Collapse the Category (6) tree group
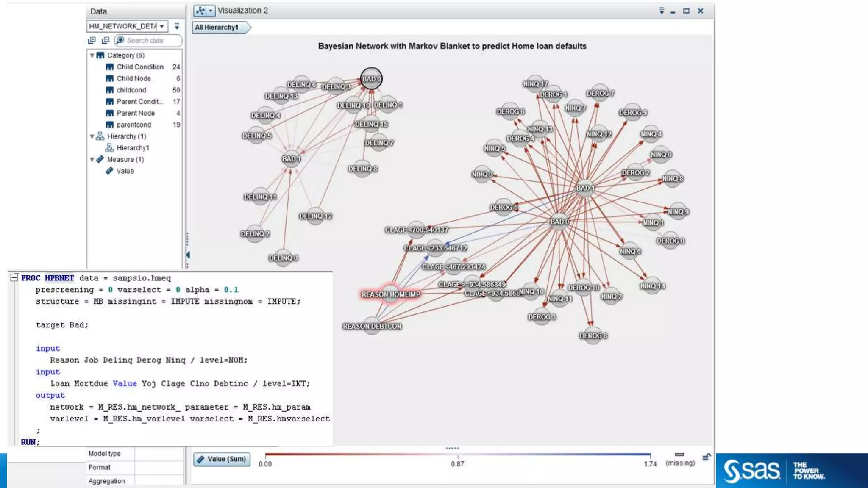This screenshot has height=488, width=868. pyautogui.click(x=92, y=55)
